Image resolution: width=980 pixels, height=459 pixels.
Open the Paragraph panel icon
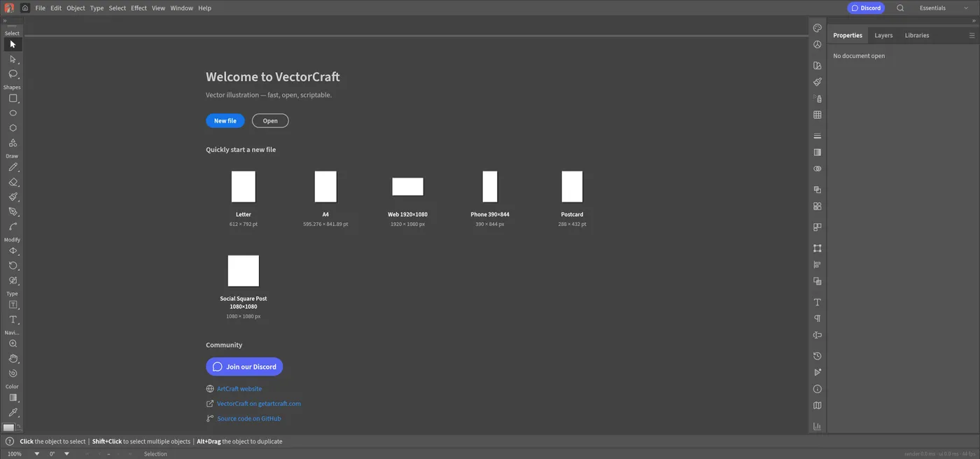[817, 318]
